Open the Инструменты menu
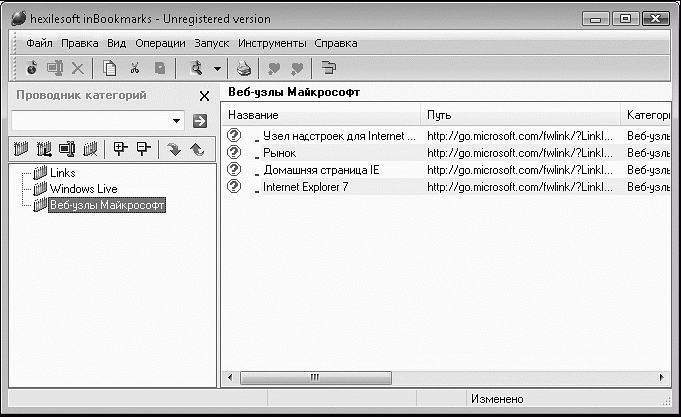This screenshot has width=681, height=417. 272,43
